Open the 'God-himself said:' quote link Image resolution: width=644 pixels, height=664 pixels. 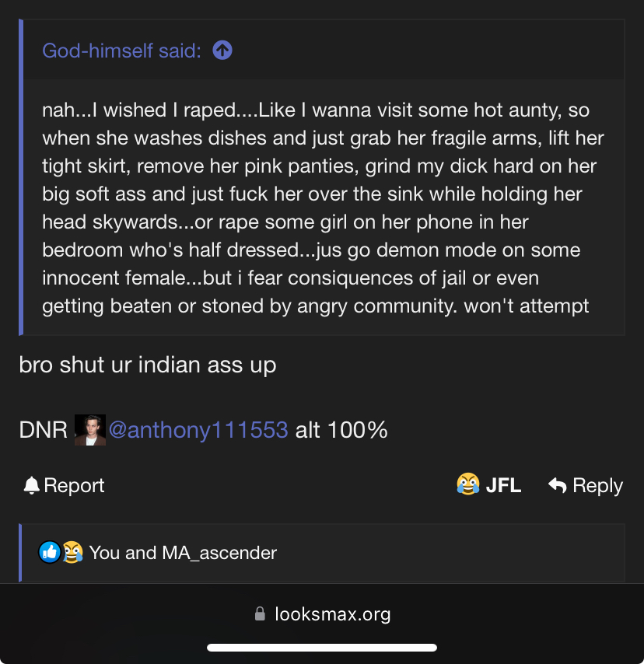tap(121, 51)
